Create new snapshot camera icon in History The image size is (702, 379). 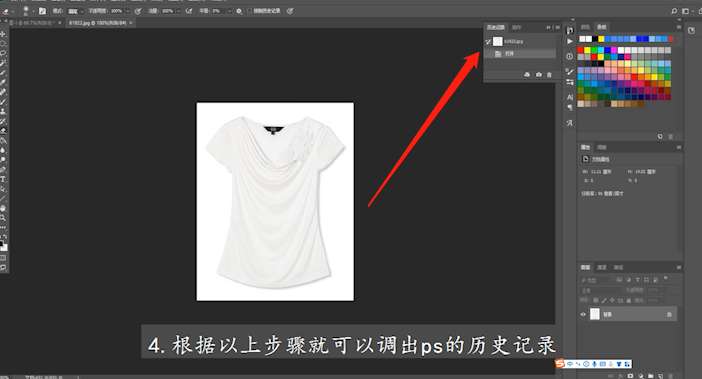[539, 75]
